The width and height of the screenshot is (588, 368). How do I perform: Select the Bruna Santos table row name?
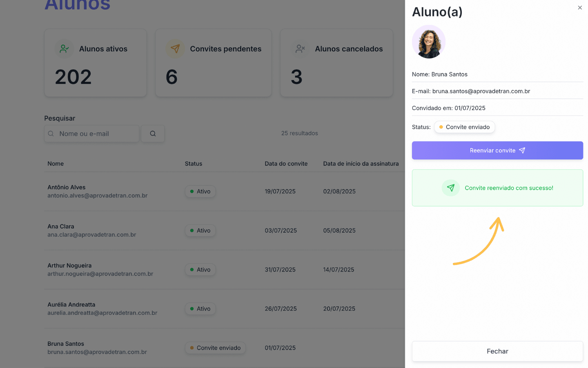(x=66, y=344)
